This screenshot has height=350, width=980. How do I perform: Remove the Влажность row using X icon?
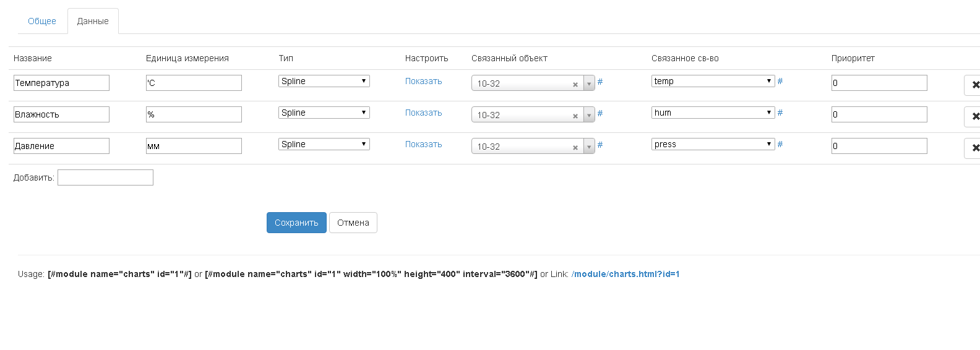tap(974, 116)
